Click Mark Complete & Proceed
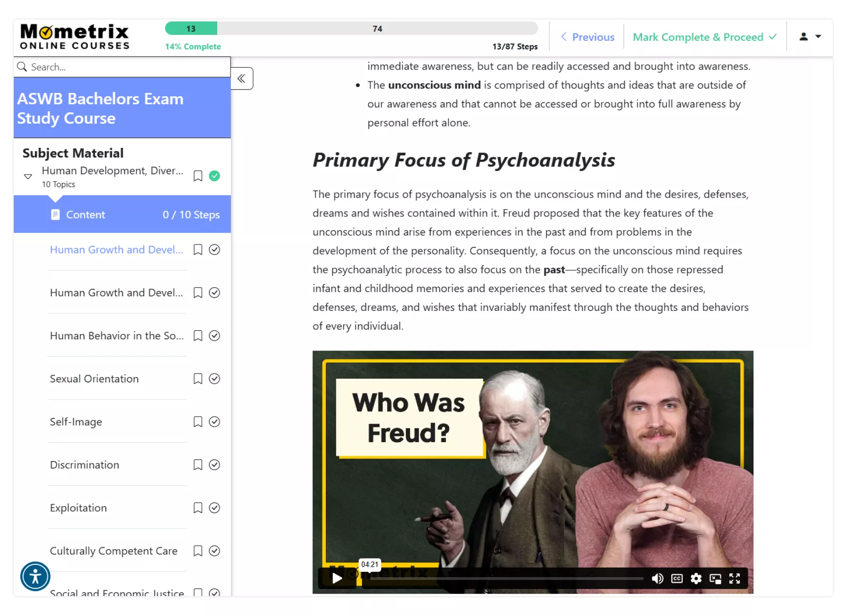Image resolution: width=846 pixels, height=616 pixels. 705,37
